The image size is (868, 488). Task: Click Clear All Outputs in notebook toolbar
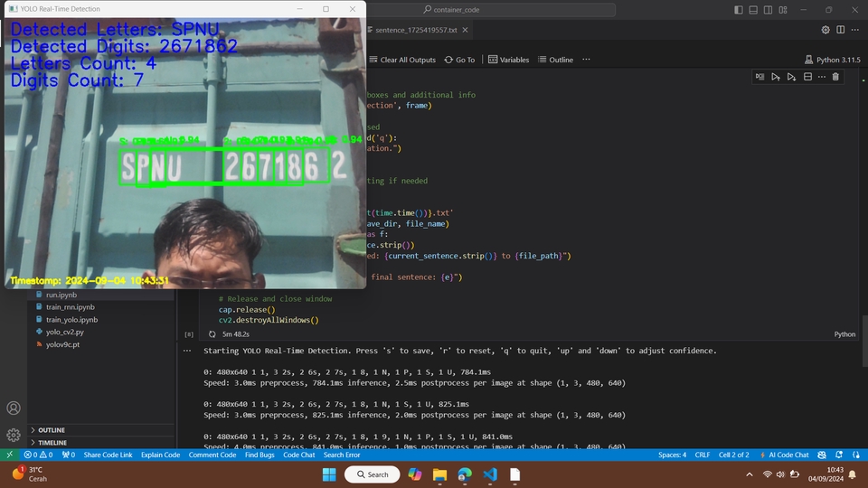tap(402, 60)
